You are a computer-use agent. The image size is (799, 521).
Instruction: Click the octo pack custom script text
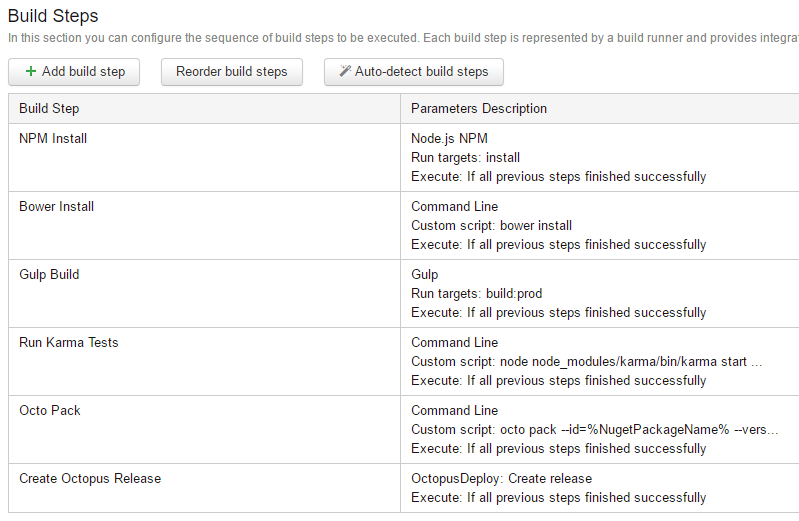(595, 430)
